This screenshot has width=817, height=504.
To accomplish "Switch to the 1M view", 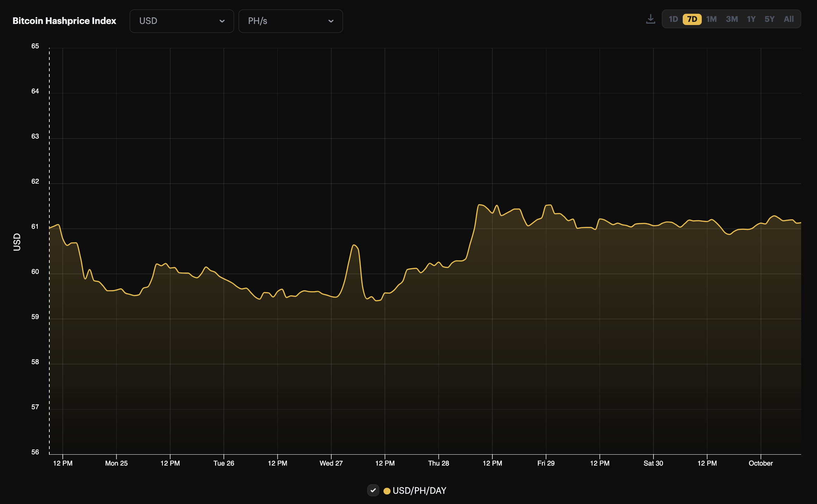I will (711, 19).
